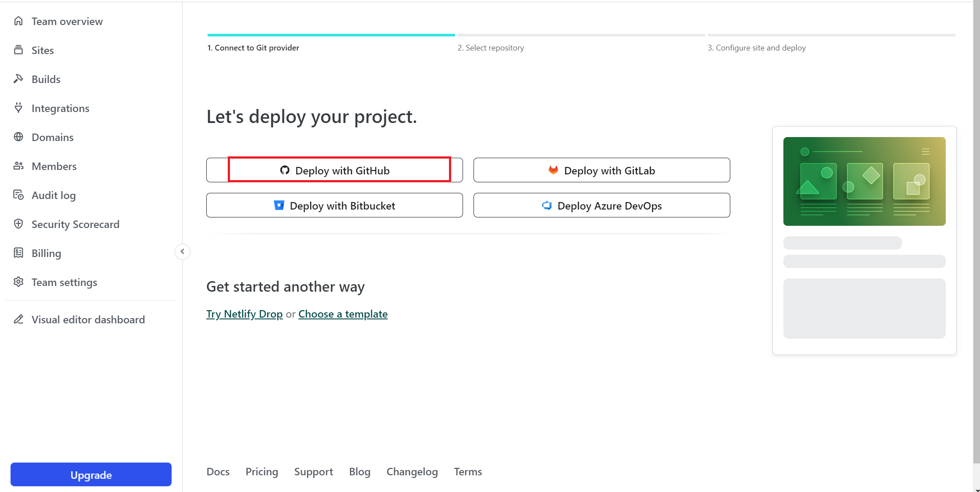Open Audit log in sidebar

[x=54, y=195]
